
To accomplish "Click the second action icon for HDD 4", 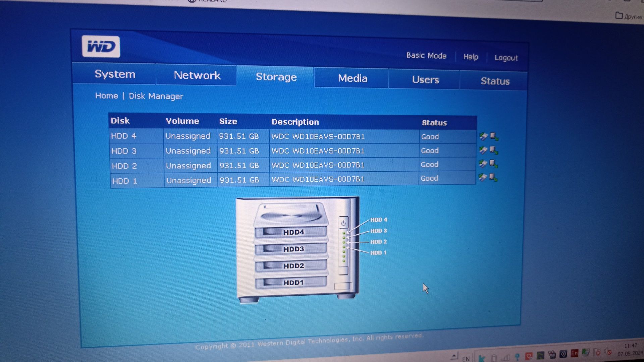I will [x=494, y=136].
